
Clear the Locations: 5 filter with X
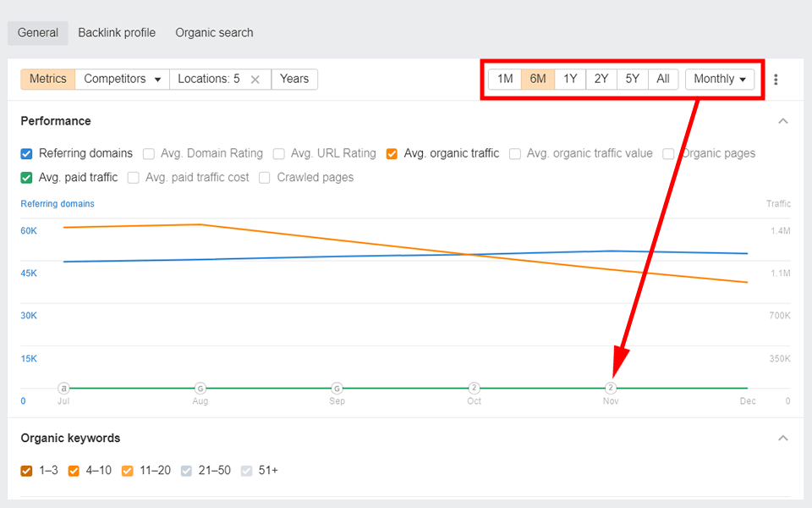pyautogui.click(x=255, y=80)
